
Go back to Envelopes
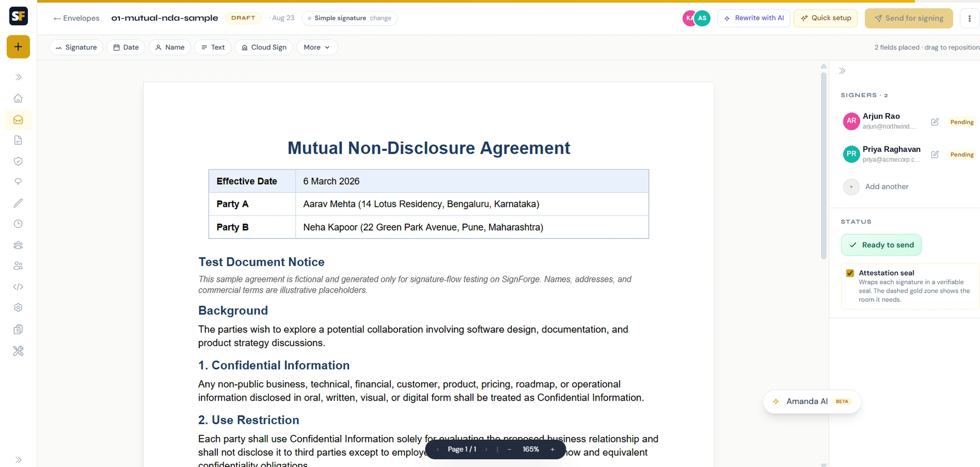click(76, 18)
